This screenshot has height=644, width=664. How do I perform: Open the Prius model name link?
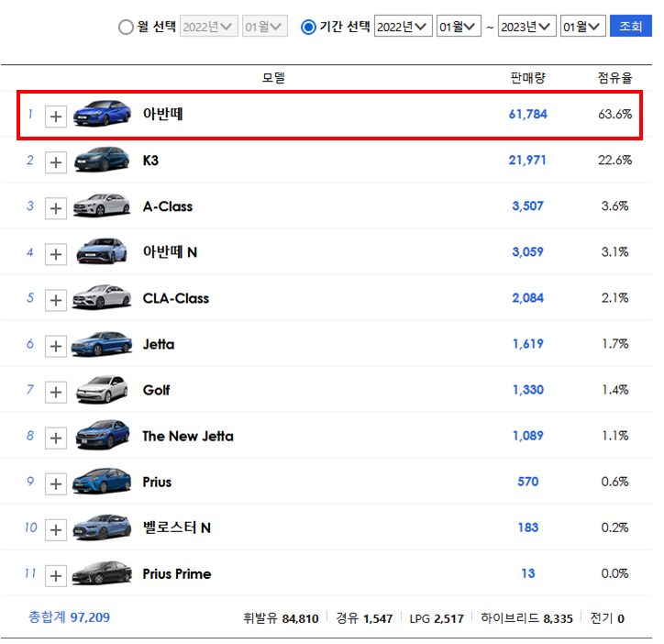pyautogui.click(x=157, y=482)
